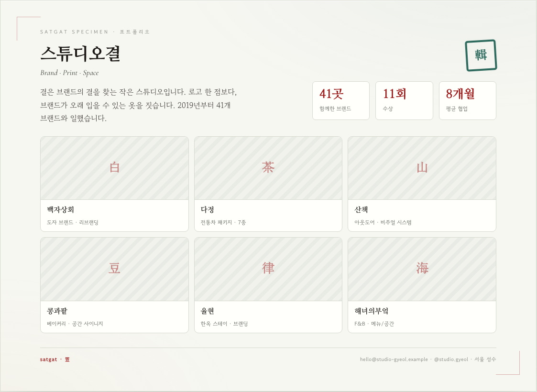The image size is (537, 392).
Task: Click the studio intro paragraph
Action: click(x=138, y=105)
